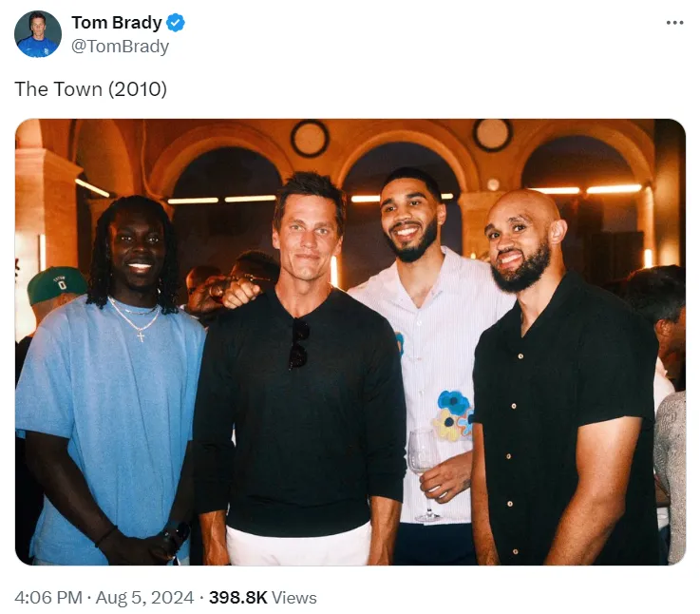Click the tweet text "The Town (2010)"

click(x=90, y=88)
